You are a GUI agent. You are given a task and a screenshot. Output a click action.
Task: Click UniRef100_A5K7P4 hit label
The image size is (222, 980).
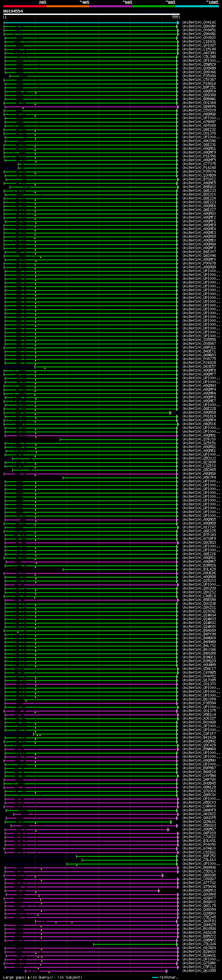pos(199,478)
